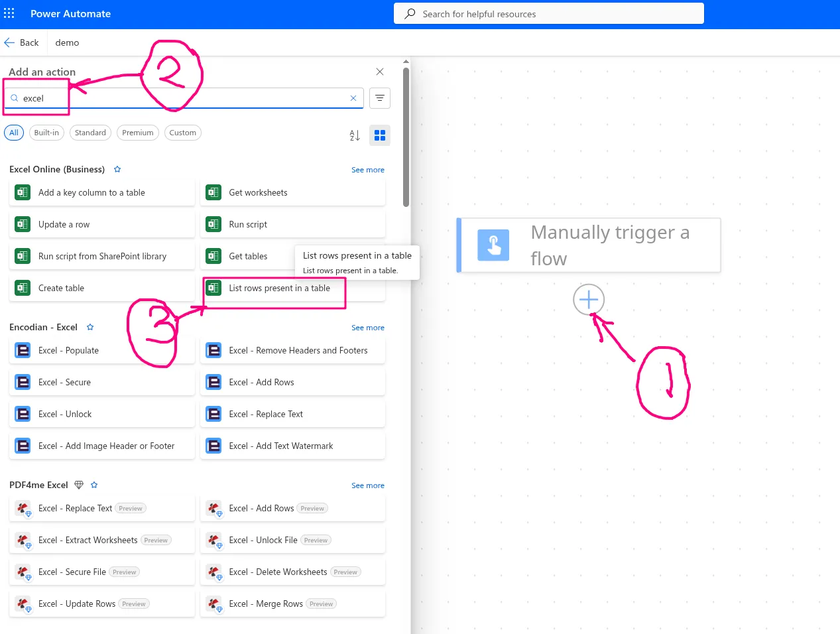
Task: Open the filter options icon
Action: tap(380, 98)
